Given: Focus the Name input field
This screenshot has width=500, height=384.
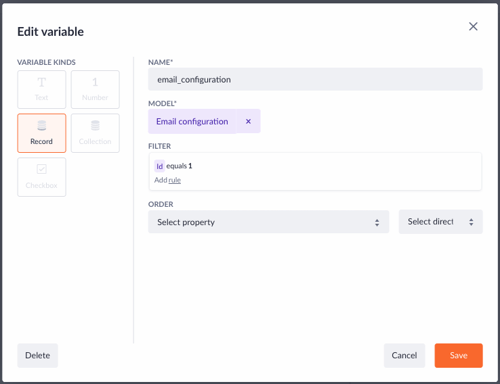Looking at the screenshot, I should click(315, 79).
